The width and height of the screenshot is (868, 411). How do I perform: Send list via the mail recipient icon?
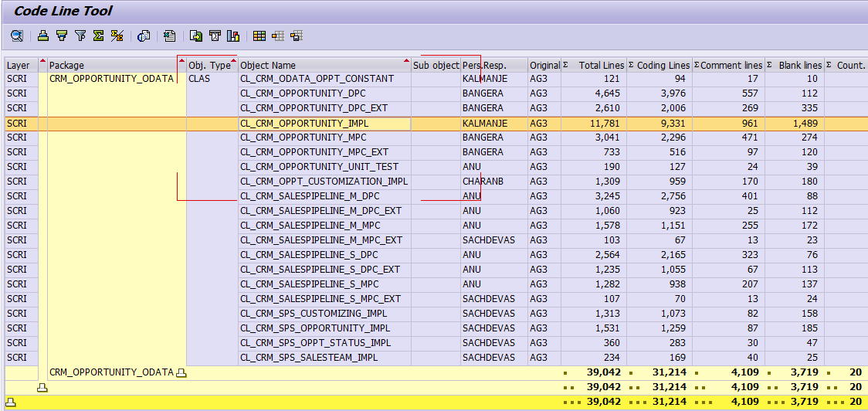coord(215,36)
